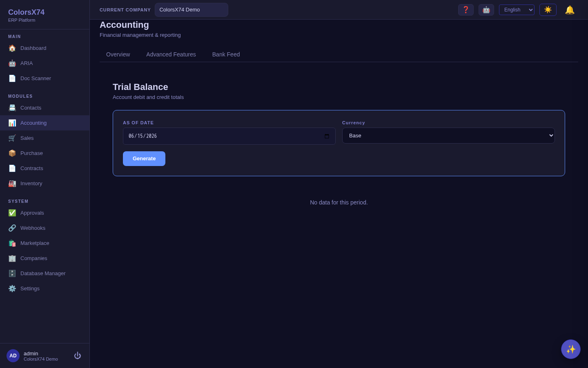
Task: Open Settings from the sidebar
Action: (45, 289)
